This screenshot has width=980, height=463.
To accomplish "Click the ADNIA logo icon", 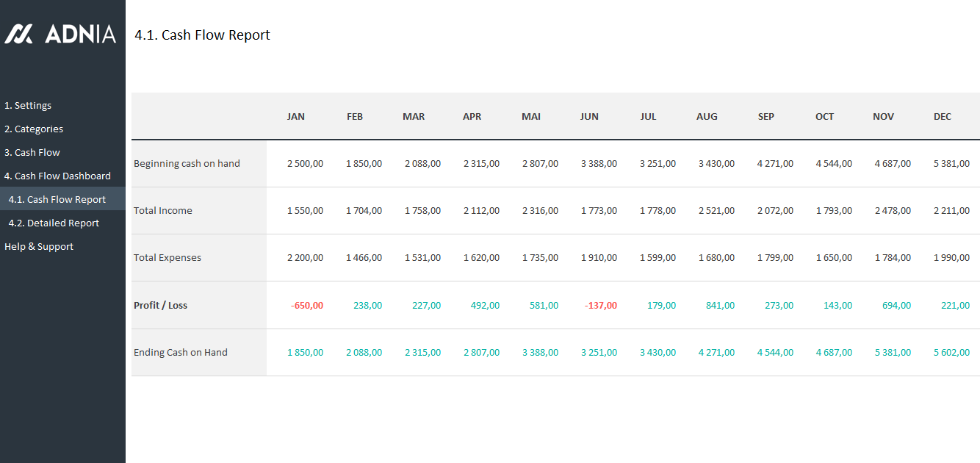I will tap(18, 34).
